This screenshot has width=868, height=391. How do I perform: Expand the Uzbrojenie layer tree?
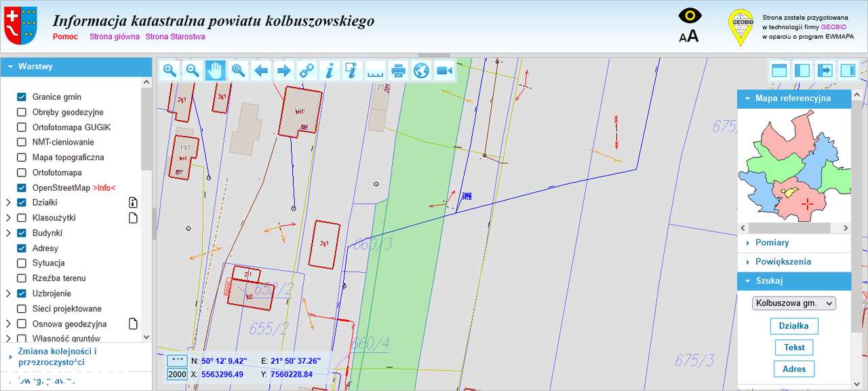8,293
